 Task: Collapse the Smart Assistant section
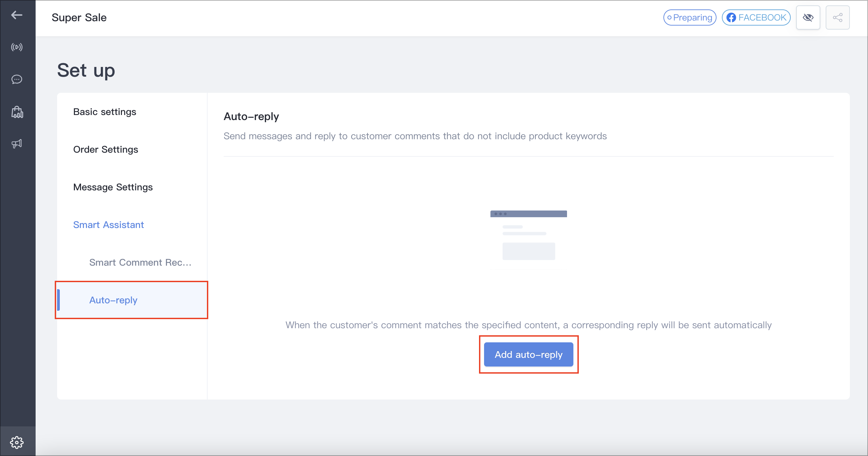pos(108,225)
